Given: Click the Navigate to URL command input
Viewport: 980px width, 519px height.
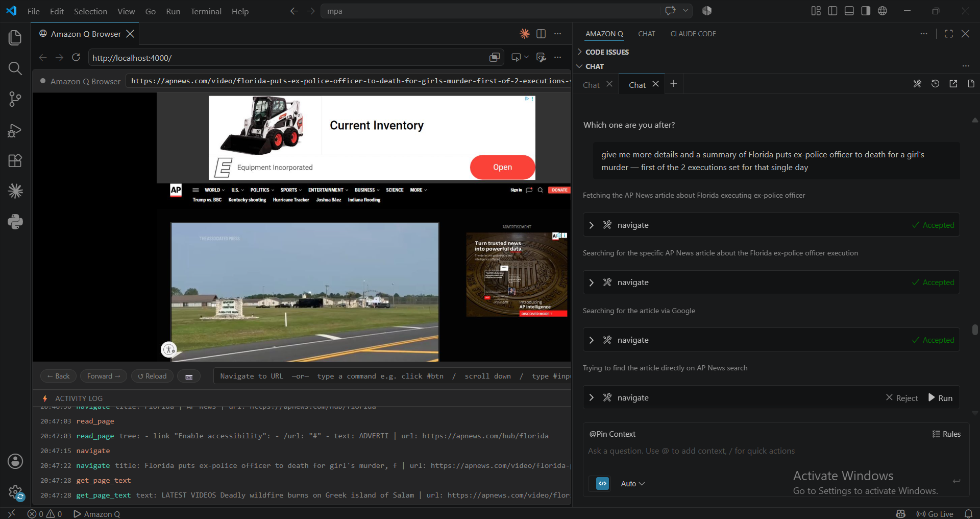Looking at the screenshot, I should pos(392,376).
